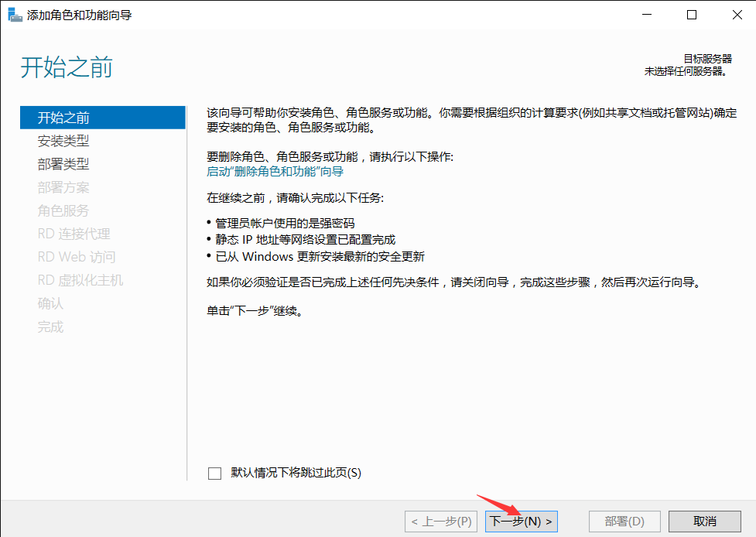Image resolution: width=756 pixels, height=537 pixels.
Task: Select the greyed 角色服务 step
Action: [63, 210]
